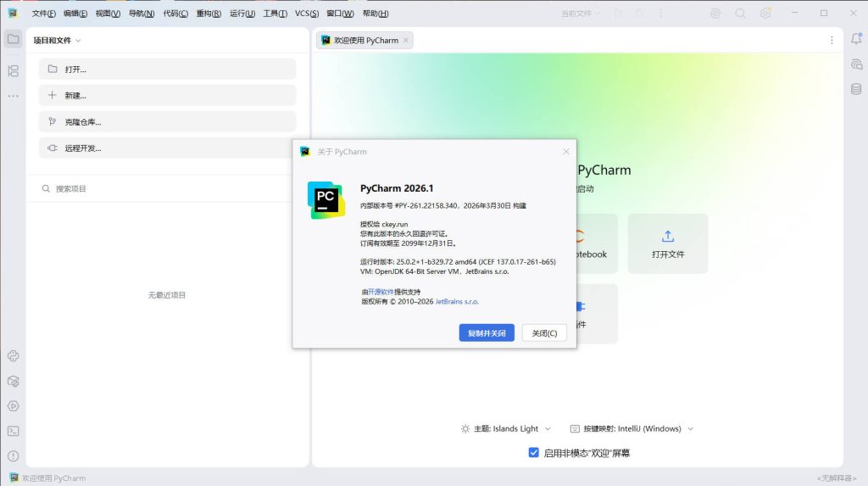
Task: Expand the 项目和文件 dropdown
Action: click(x=57, y=41)
